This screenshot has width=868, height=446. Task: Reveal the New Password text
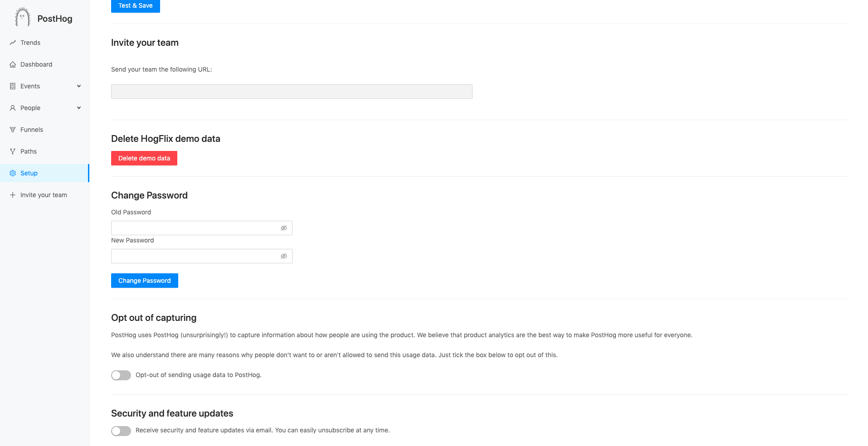point(284,256)
